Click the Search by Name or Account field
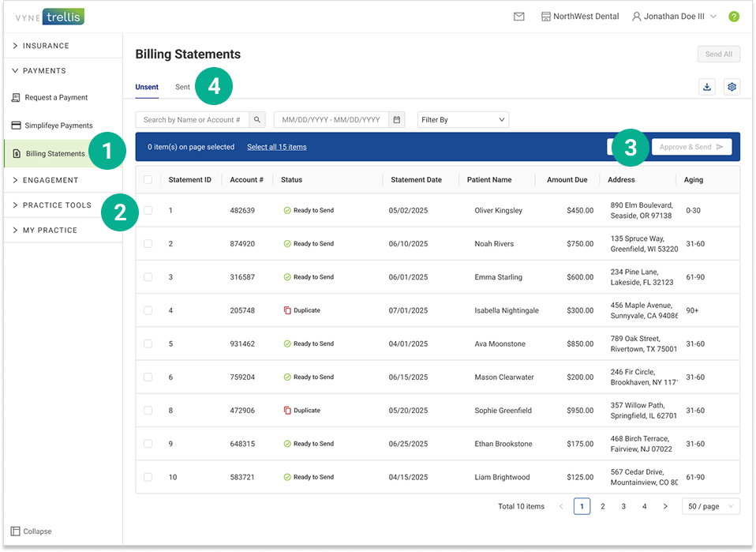The image size is (756, 552). point(193,120)
